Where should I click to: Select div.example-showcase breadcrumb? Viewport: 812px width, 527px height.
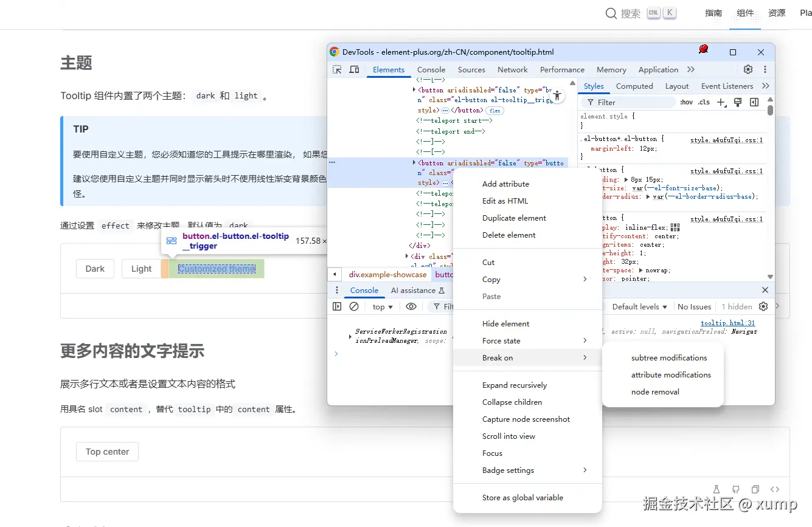click(388, 274)
